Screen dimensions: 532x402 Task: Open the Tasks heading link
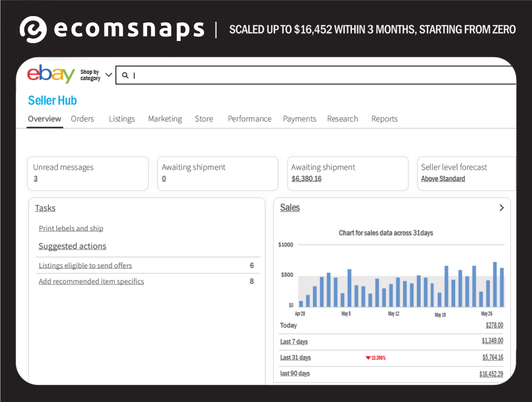click(45, 208)
